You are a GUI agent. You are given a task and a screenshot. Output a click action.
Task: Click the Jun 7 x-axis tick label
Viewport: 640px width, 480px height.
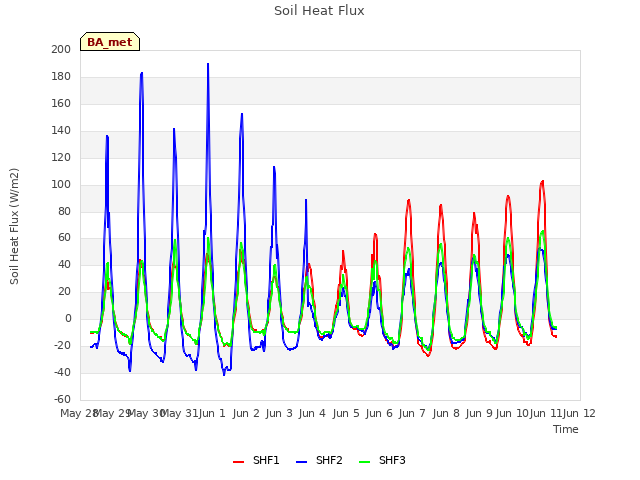(x=412, y=413)
